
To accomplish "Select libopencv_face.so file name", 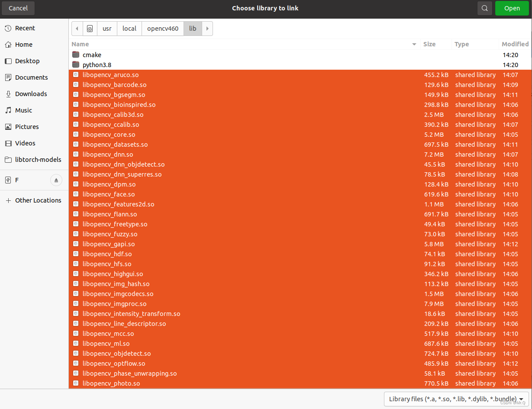I will pyautogui.click(x=109, y=194).
